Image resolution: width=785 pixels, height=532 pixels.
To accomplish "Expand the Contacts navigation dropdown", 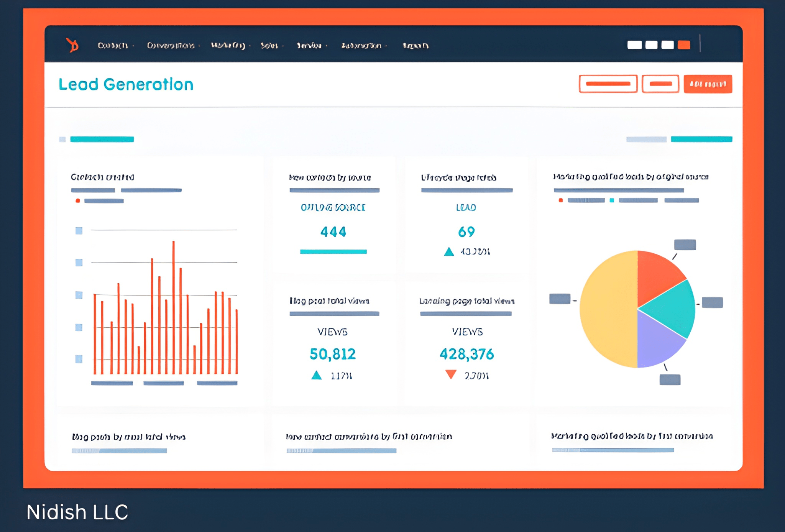I will [113, 45].
